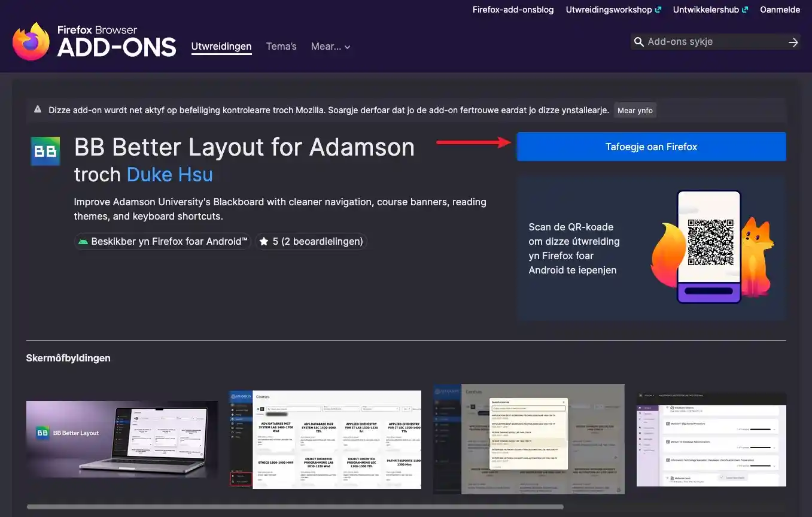Viewport: 812px width, 517px height.
Task: Click the star rating icon
Action: point(264,242)
